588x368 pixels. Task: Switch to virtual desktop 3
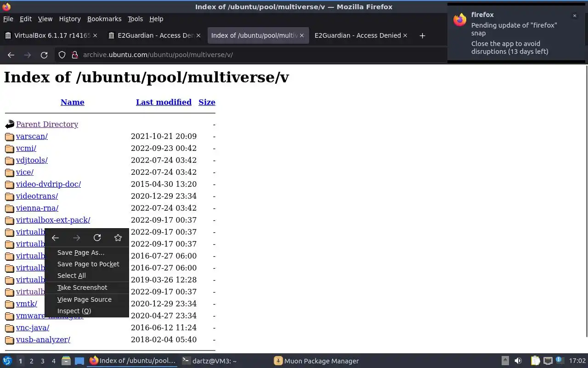(42, 361)
